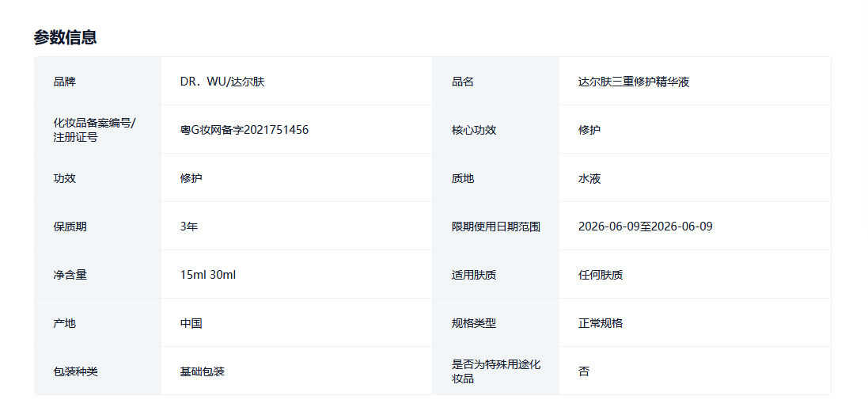The width and height of the screenshot is (868, 415).
Task: Select the product name 达尔肤三重修护精华液
Action: tap(634, 82)
